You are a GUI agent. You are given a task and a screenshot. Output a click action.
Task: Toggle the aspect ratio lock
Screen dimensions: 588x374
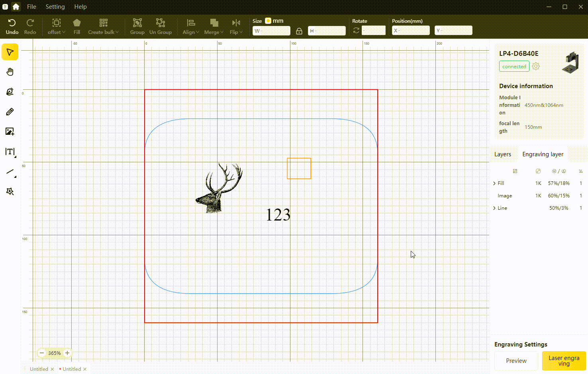tap(299, 31)
